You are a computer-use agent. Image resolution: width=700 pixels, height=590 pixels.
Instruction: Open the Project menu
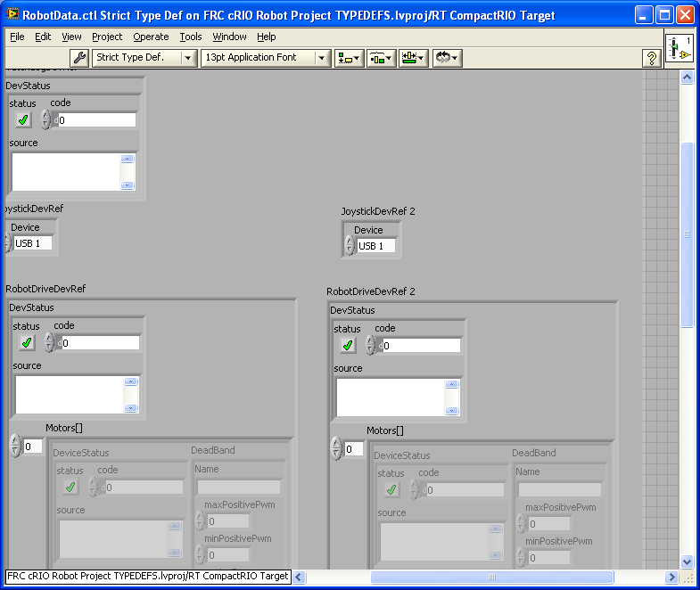pos(107,37)
